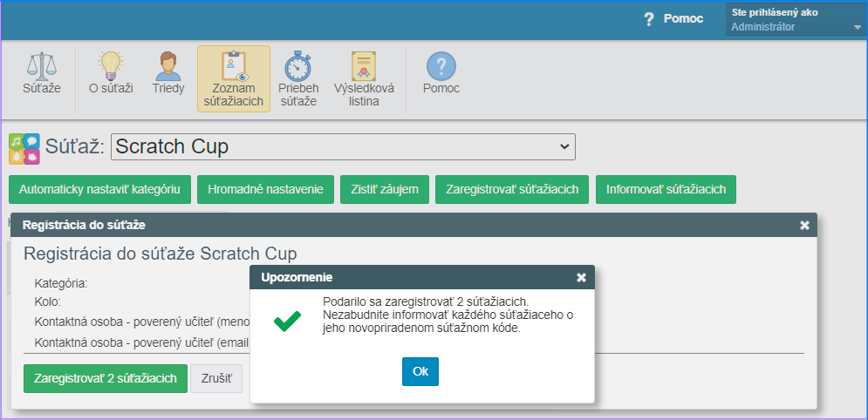Viewport: 868px width, 420px height.
Task: Click Automaticky nastaviť kategóriu button
Action: 99,190
